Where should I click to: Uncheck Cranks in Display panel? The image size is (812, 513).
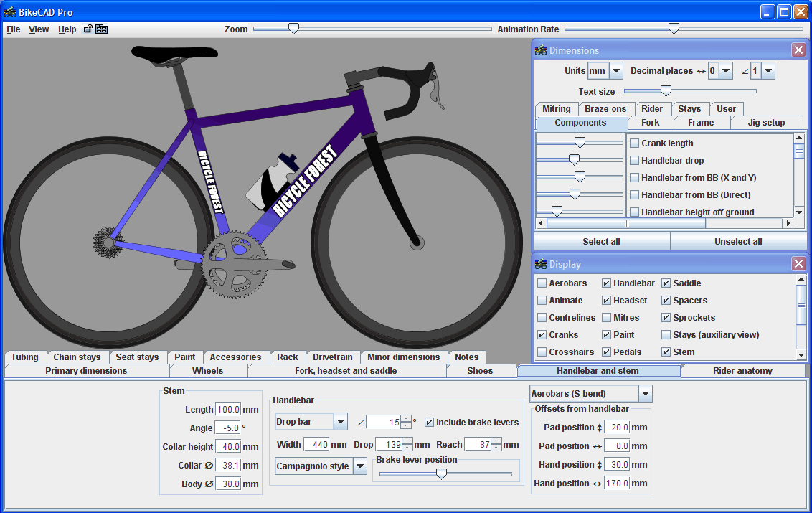542,335
